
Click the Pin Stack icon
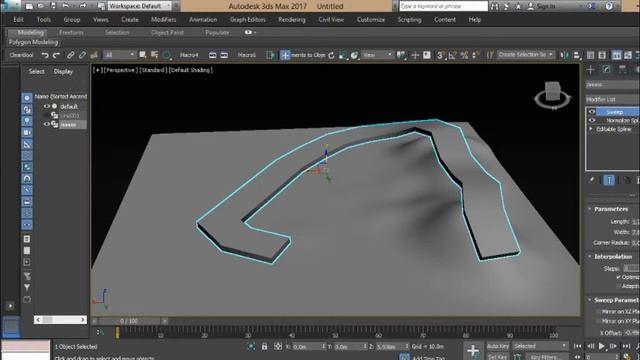click(x=591, y=180)
